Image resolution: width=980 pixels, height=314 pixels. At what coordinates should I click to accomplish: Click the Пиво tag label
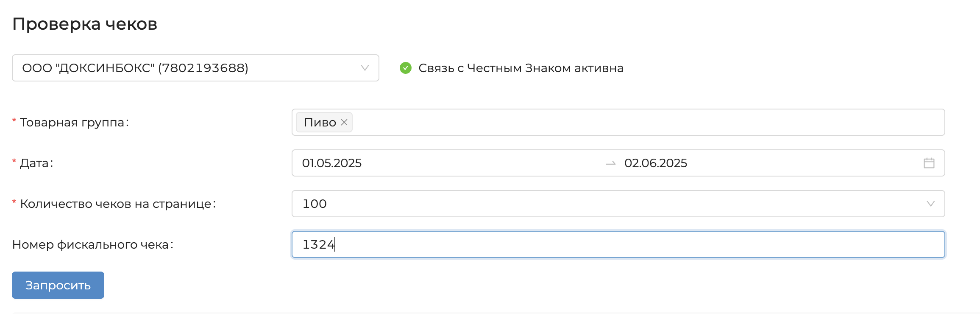[x=320, y=122]
